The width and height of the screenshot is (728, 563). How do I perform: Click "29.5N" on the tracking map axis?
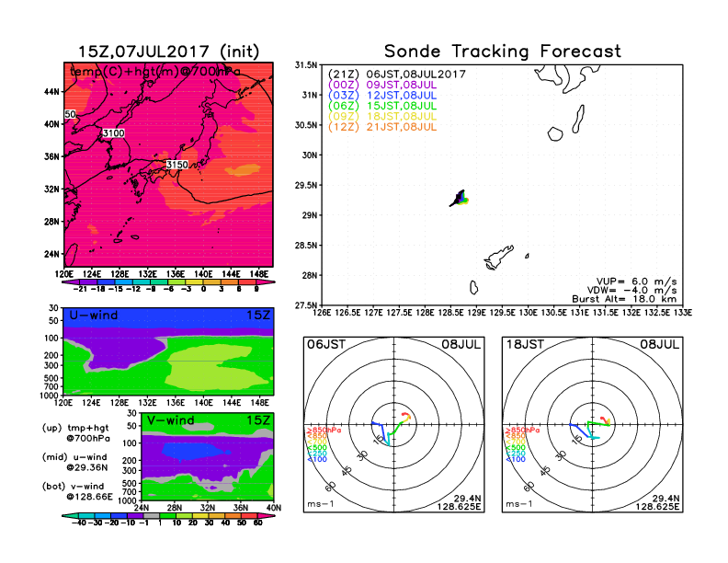coord(306,185)
